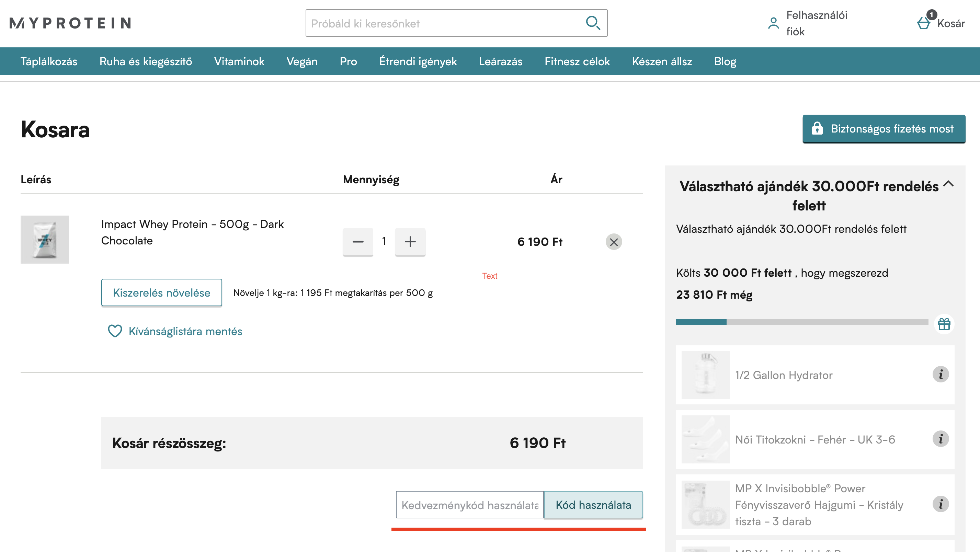
Task: Show info for 1/2 Gallon Hydrator
Action: click(941, 374)
